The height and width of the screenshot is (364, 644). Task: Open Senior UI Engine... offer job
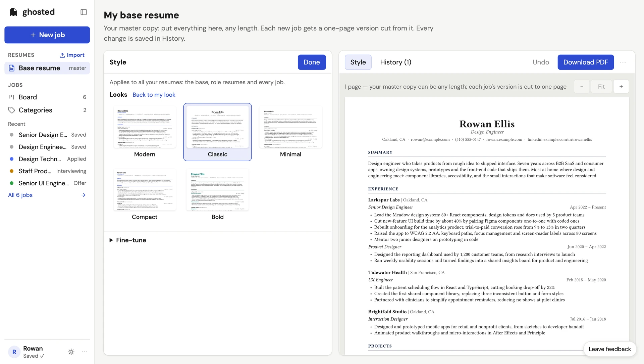[x=47, y=183]
